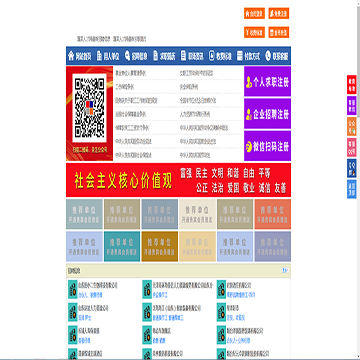The image size is (360, 360).
Task: Click the red 社会主义核心价值观 banner
Action: 178,180
